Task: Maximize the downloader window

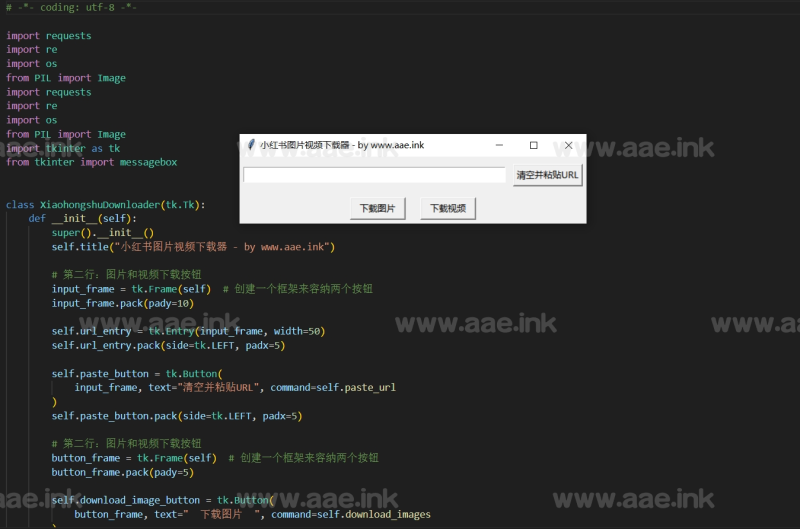Action: pyautogui.click(x=533, y=145)
